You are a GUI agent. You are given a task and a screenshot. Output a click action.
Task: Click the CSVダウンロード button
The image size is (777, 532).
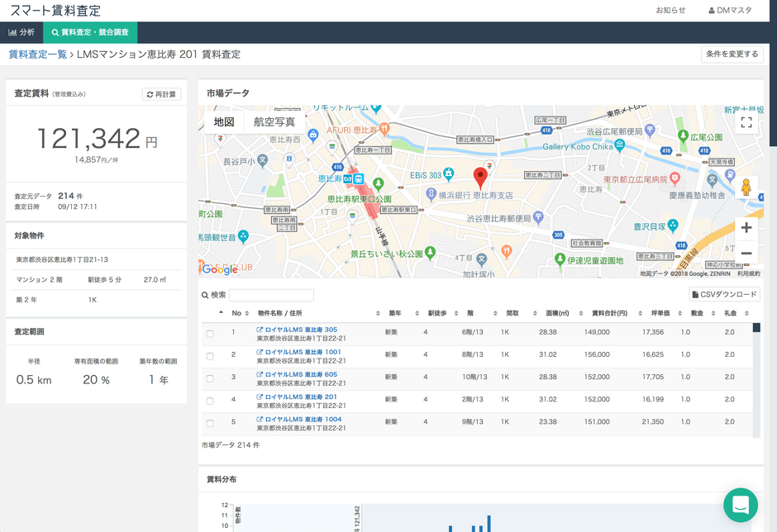(724, 294)
